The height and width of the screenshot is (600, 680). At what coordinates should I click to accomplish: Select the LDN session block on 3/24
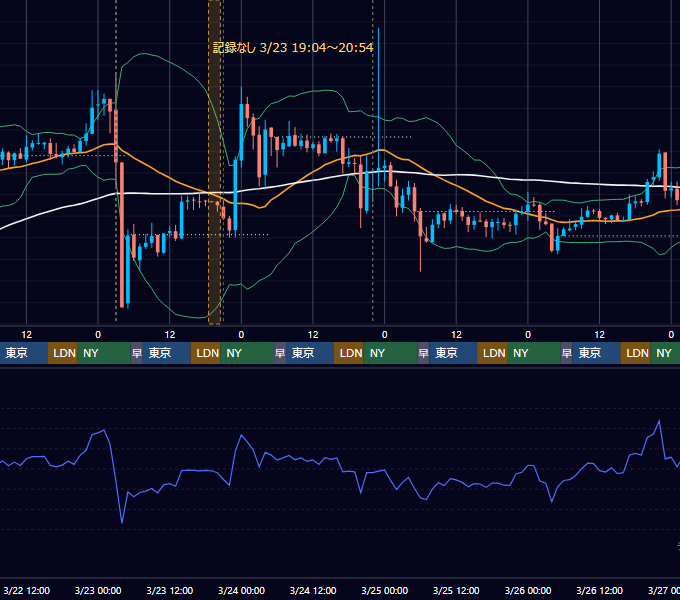click(349, 353)
